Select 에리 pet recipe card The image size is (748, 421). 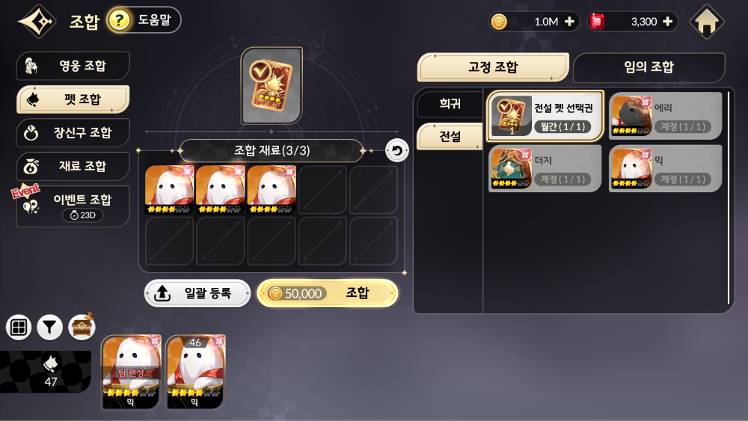(x=665, y=116)
